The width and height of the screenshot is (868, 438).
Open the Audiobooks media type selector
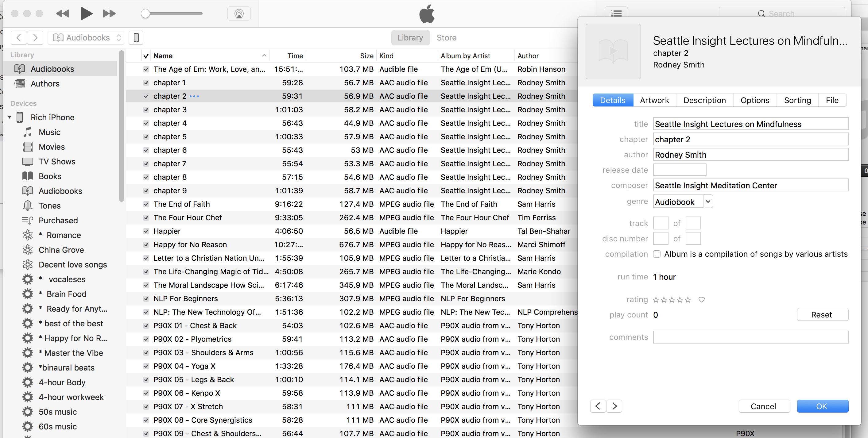86,38
